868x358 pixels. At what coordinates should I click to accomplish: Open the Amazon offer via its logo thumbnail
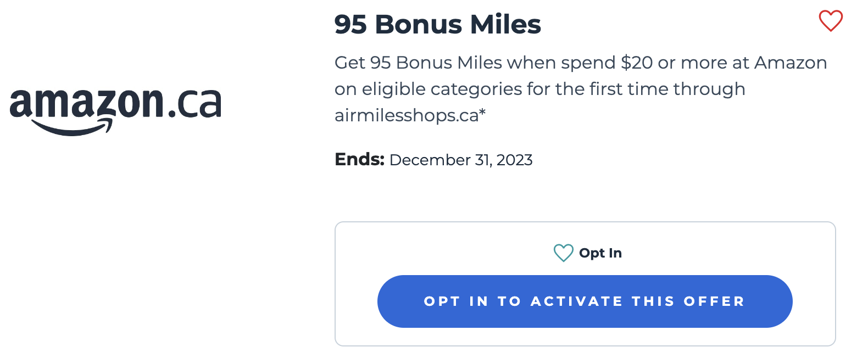tap(114, 107)
